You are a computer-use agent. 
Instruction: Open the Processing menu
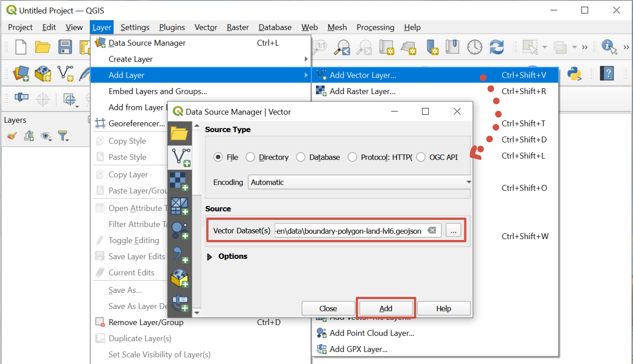coord(375,27)
